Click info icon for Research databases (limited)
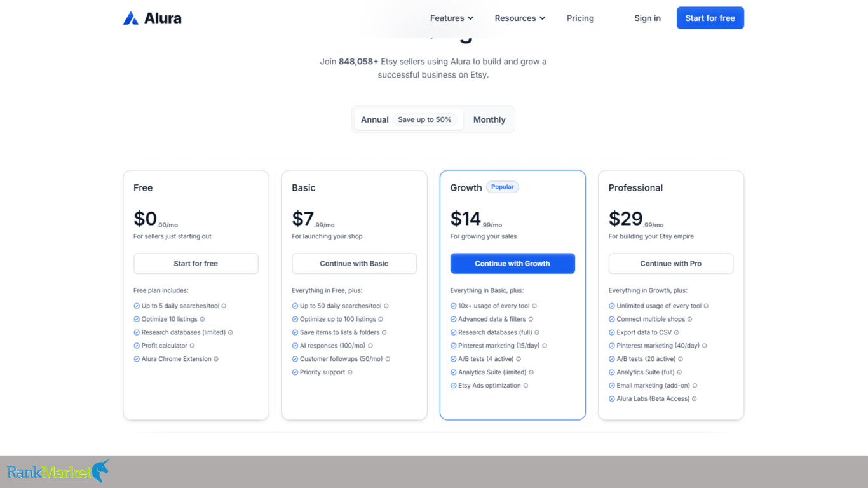The image size is (868, 488). 231,332
